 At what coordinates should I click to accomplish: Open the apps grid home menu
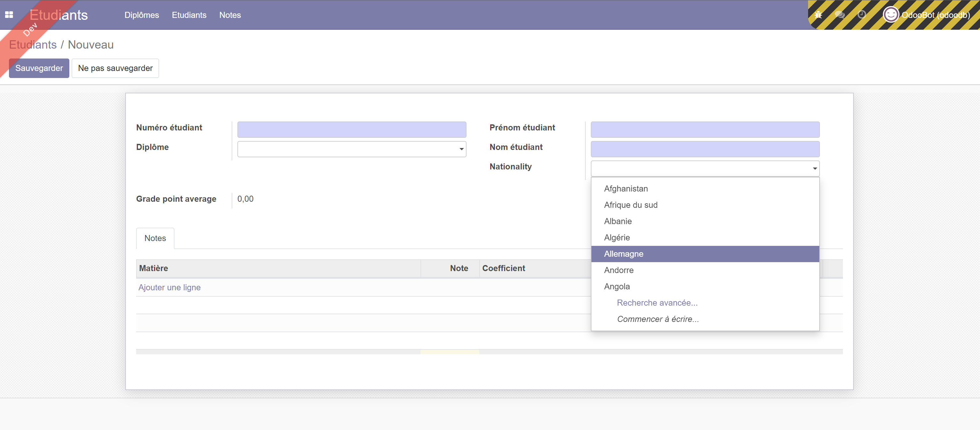(9, 15)
